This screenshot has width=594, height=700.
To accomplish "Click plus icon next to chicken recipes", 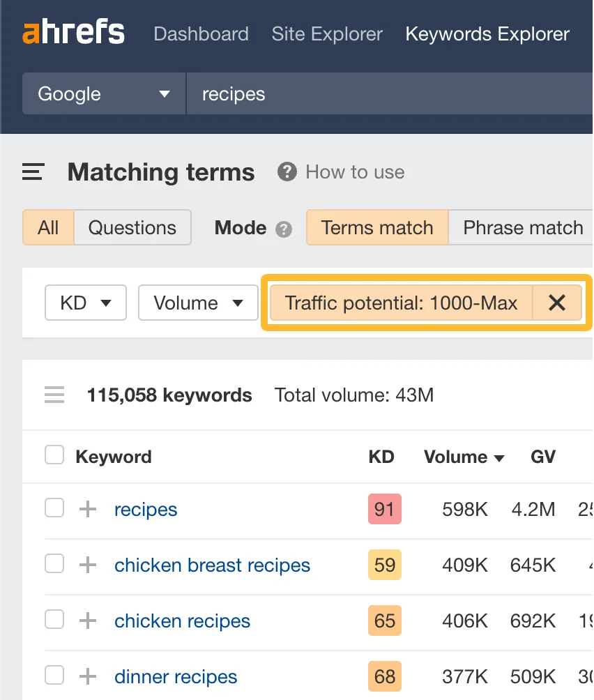I will click(88, 621).
